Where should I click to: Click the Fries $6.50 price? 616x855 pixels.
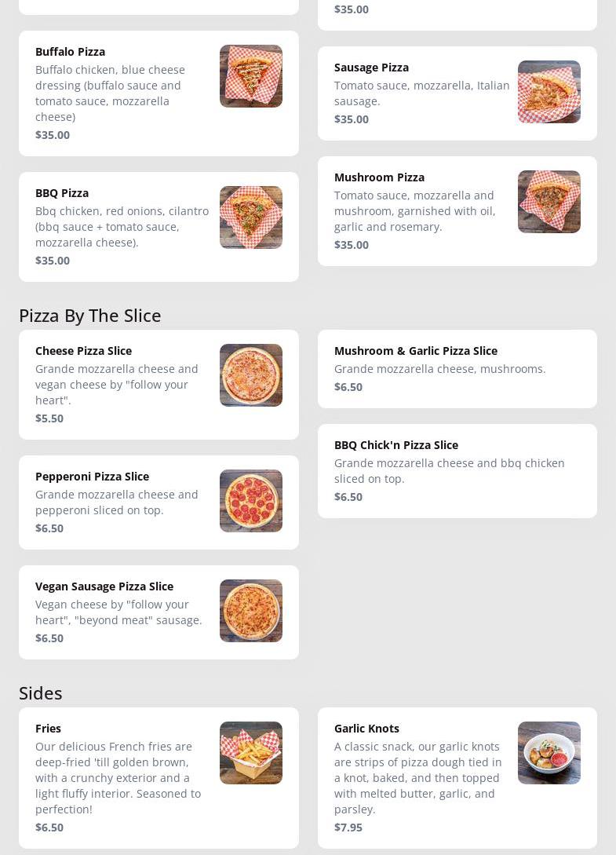pos(49,828)
